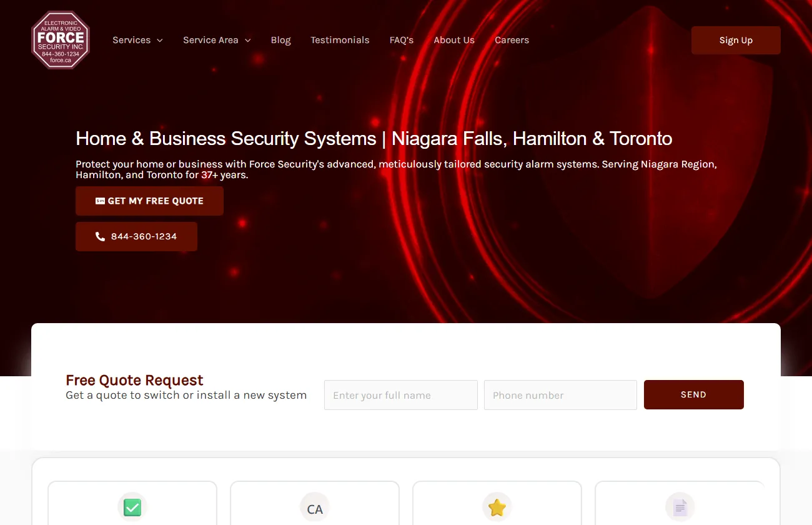This screenshot has height=525, width=812.
Task: Click the Sign Up button
Action: coord(736,40)
